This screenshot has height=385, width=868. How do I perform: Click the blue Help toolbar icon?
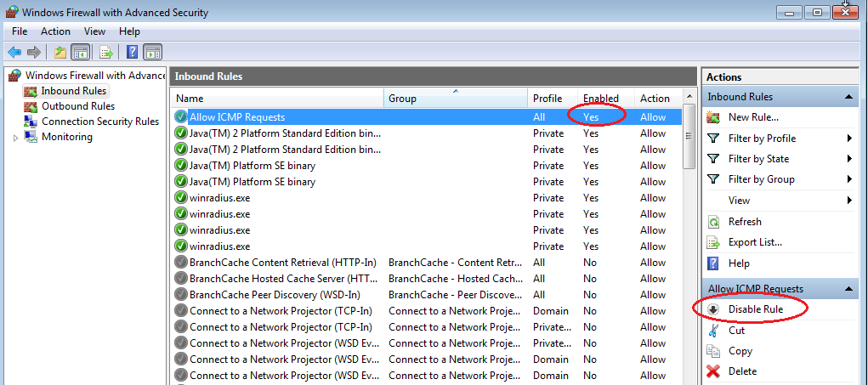[133, 53]
